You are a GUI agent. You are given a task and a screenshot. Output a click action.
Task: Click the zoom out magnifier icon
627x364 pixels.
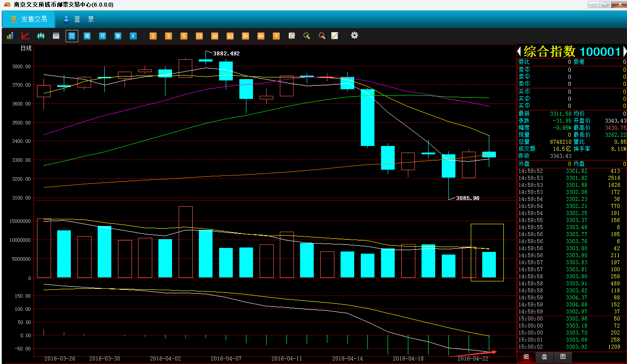point(322,36)
